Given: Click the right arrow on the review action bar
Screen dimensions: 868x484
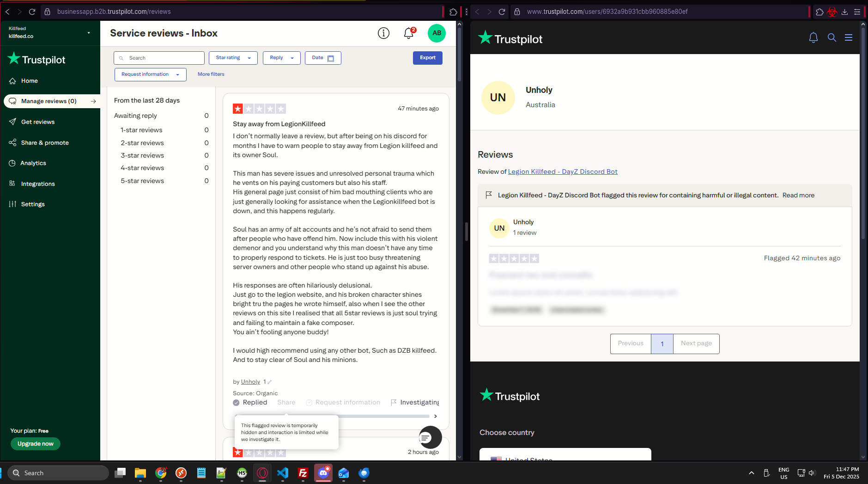Looking at the screenshot, I should point(435,416).
